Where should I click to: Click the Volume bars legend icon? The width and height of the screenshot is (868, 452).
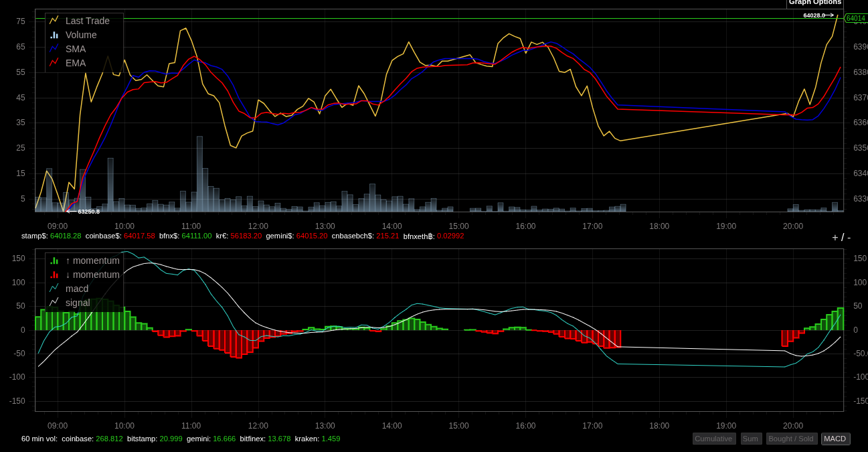(x=54, y=34)
